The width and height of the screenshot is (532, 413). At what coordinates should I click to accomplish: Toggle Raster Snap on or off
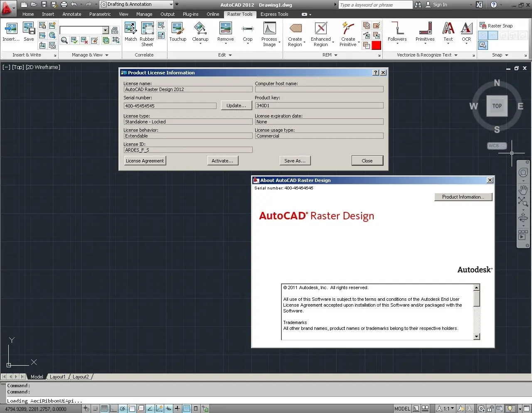click(496, 26)
